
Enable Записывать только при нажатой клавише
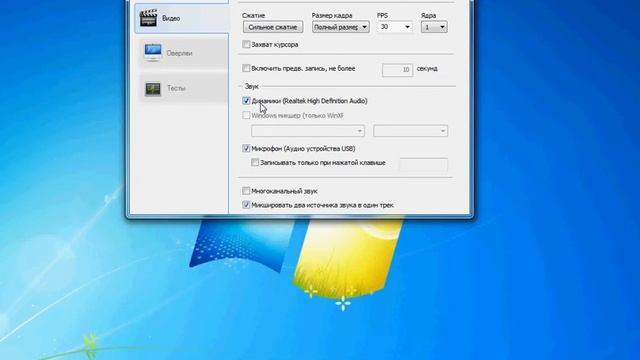pos(255,162)
